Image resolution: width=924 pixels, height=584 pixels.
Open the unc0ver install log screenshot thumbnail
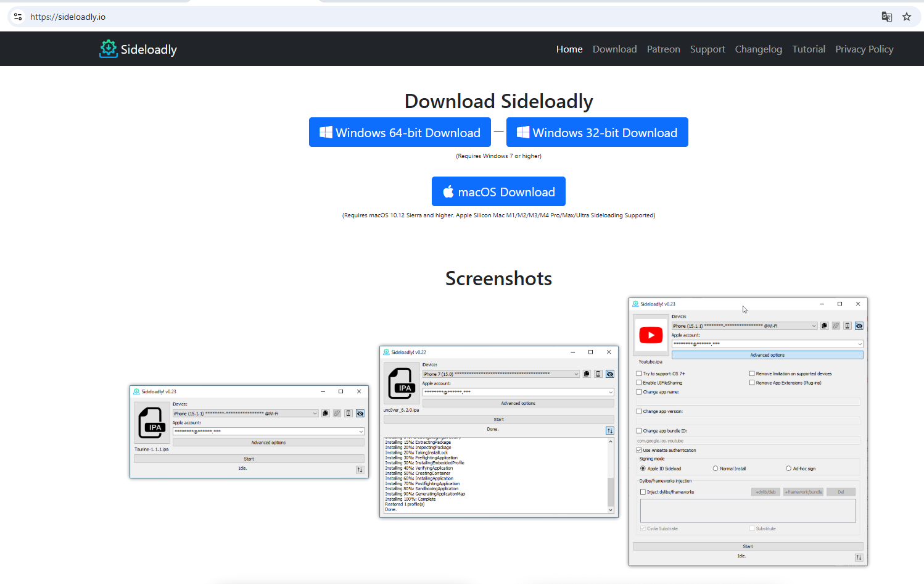pos(499,432)
